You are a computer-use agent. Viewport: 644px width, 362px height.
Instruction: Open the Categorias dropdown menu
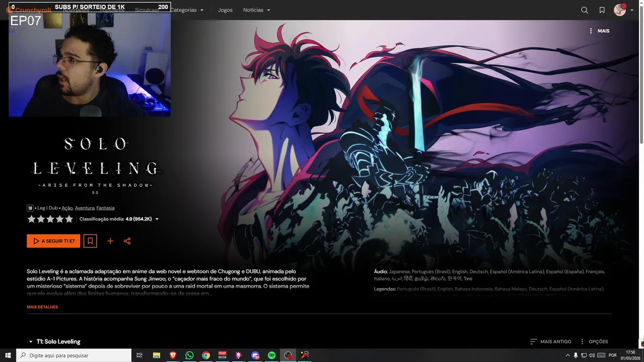point(187,10)
